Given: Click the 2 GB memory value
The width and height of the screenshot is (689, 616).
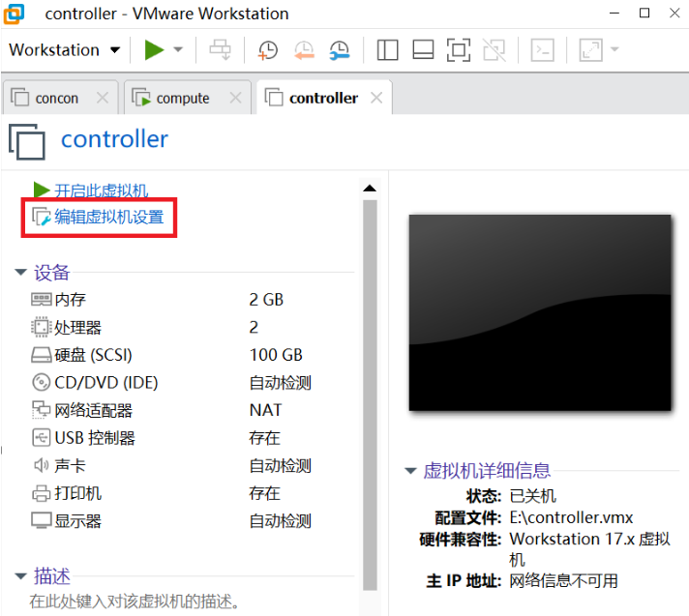Looking at the screenshot, I should (x=266, y=300).
